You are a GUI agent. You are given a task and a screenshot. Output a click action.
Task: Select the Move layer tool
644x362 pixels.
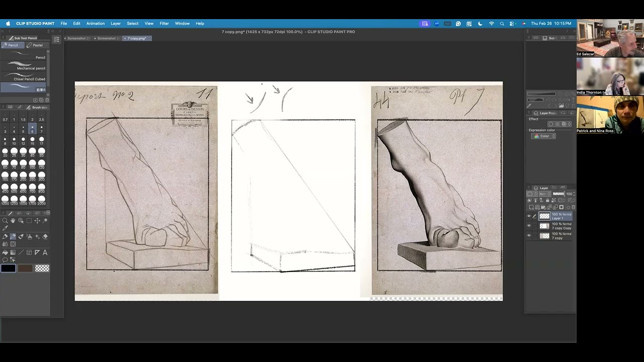pos(37,221)
